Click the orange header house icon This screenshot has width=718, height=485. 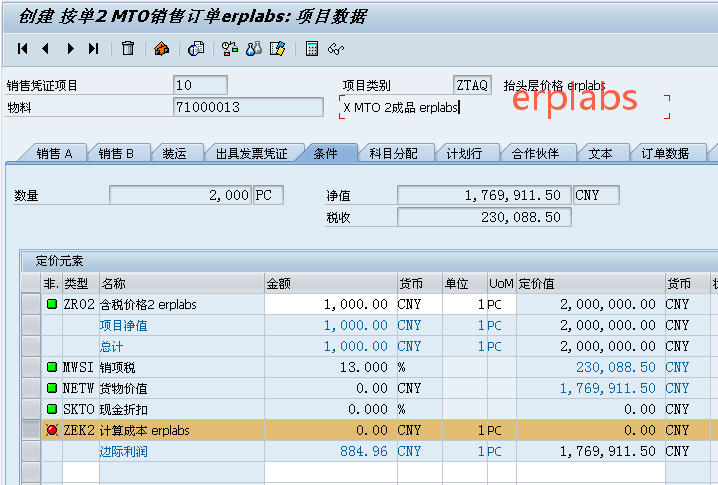161,48
